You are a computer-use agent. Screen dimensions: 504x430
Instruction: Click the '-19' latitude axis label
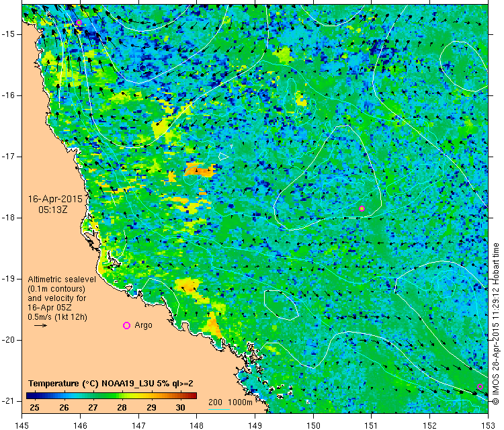pyautogui.click(x=7, y=279)
